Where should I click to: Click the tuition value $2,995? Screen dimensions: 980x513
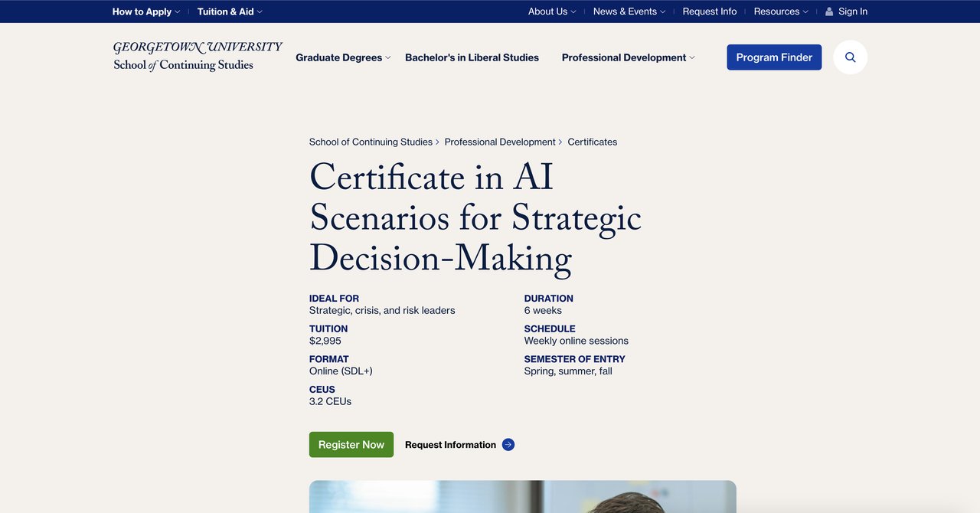point(325,341)
